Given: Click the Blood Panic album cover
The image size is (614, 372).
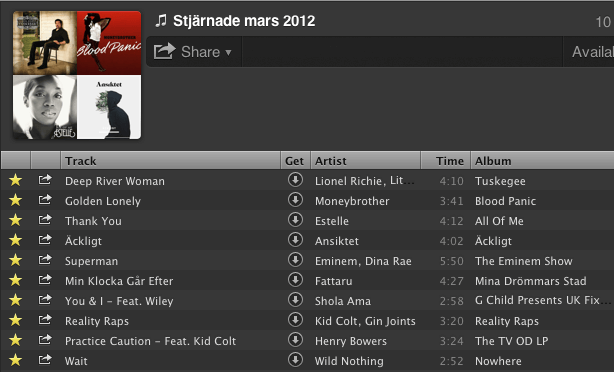Looking at the screenshot, I should click(x=109, y=43).
